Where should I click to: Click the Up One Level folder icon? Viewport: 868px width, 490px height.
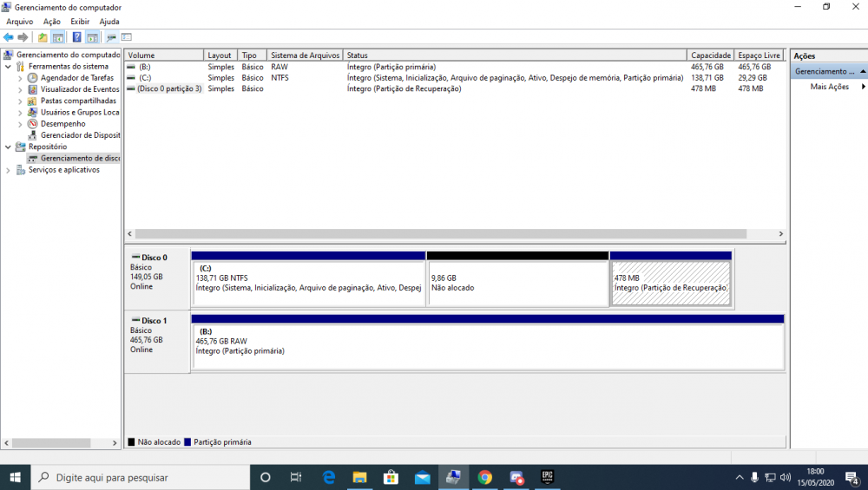43,37
